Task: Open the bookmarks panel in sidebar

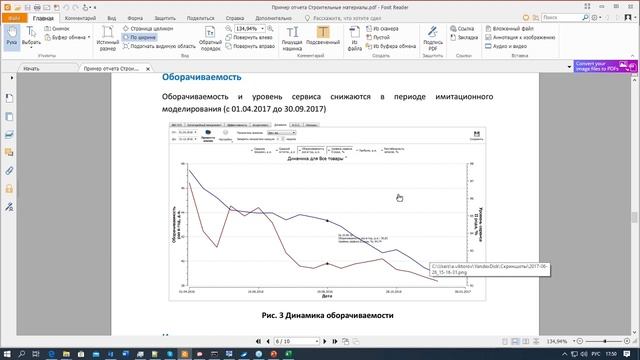Action: (9, 98)
